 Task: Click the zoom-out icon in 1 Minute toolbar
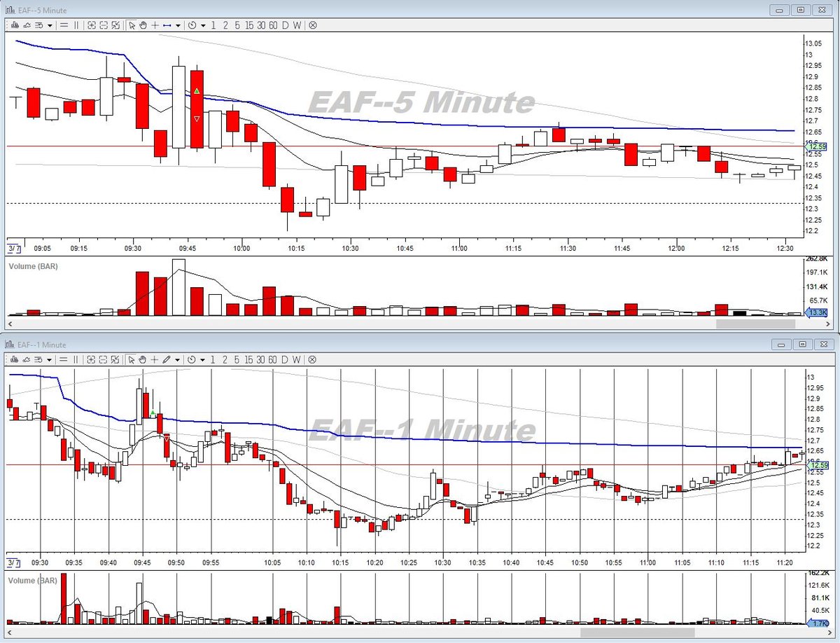tap(103, 359)
